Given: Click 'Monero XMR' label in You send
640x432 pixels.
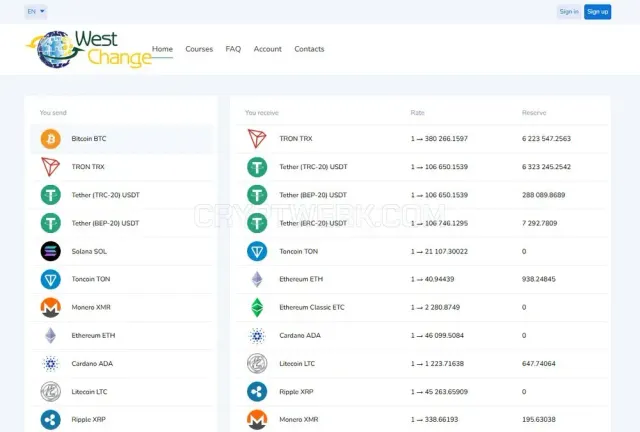Looking at the screenshot, I should [91, 307].
